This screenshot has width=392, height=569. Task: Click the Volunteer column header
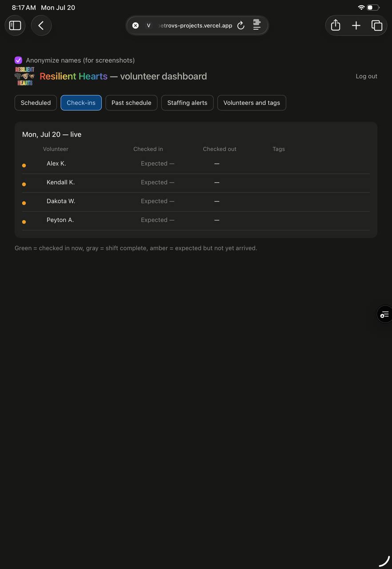point(56,149)
